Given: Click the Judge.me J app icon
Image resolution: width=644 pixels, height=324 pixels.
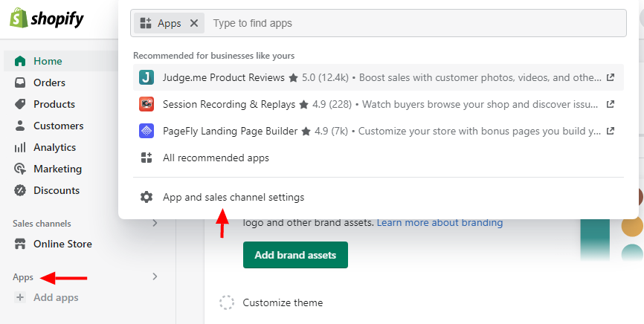Looking at the screenshot, I should click(x=146, y=77).
